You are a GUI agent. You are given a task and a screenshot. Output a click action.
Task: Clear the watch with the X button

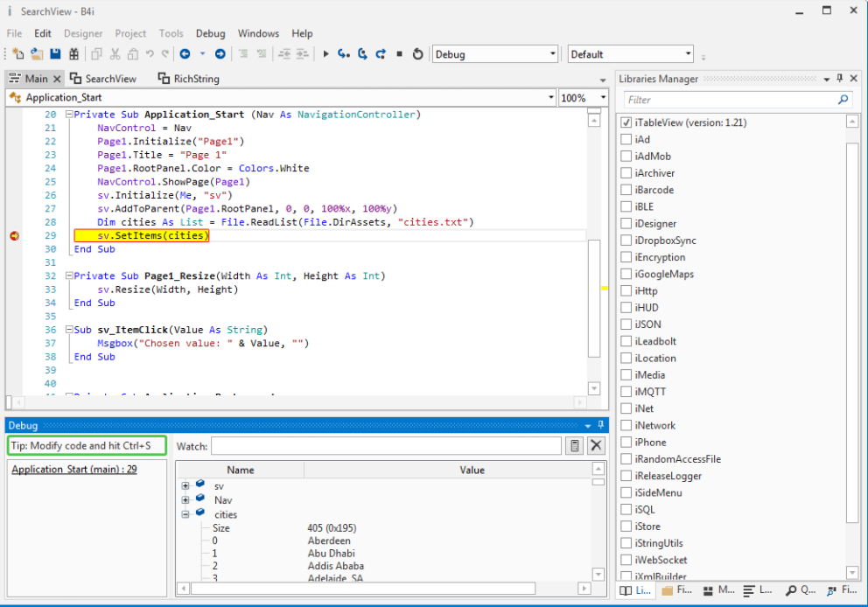point(596,445)
